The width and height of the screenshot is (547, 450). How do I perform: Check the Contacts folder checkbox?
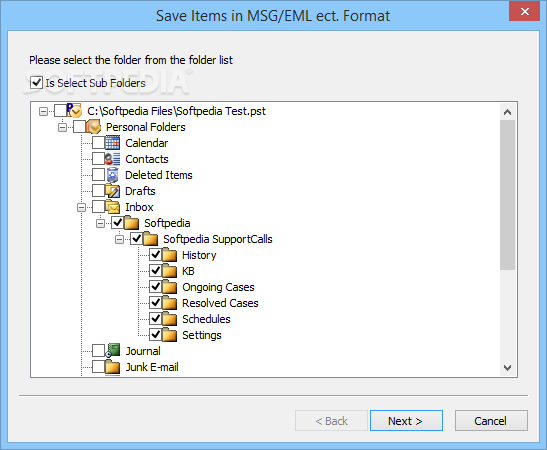point(98,159)
